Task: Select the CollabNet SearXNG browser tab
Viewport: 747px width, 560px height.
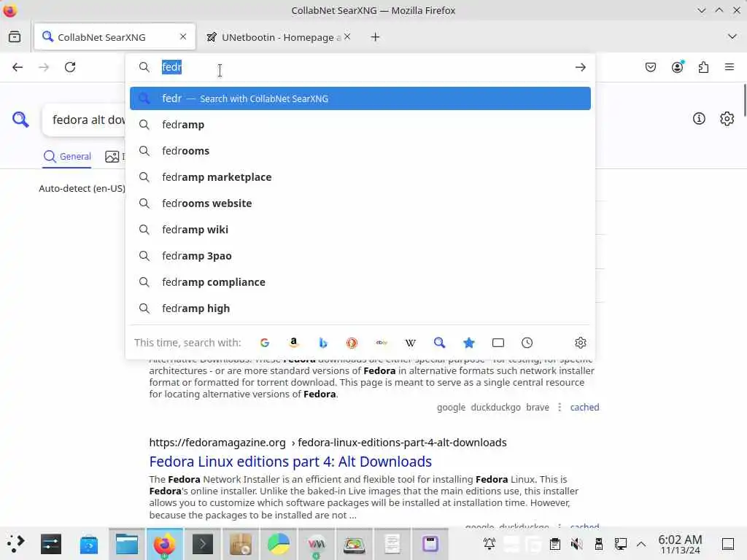Action: pos(115,36)
